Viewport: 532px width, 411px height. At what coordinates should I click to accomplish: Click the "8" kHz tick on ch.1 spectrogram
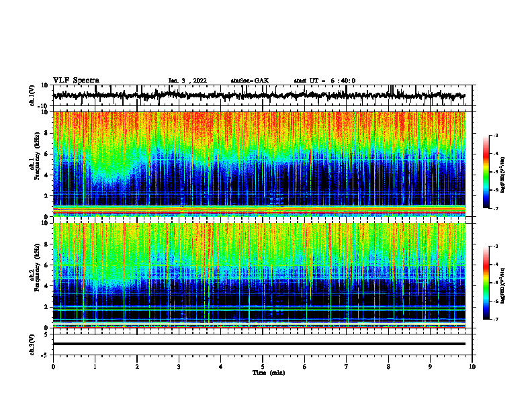(x=46, y=133)
